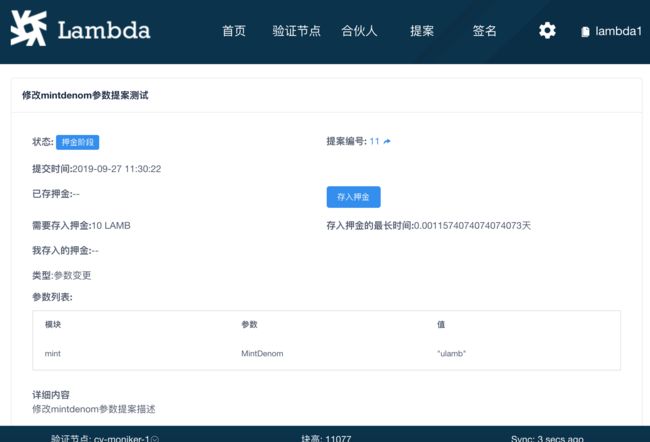This screenshot has width=650, height=442.
Task: Click the block height 11077 indicator
Action: (327, 438)
